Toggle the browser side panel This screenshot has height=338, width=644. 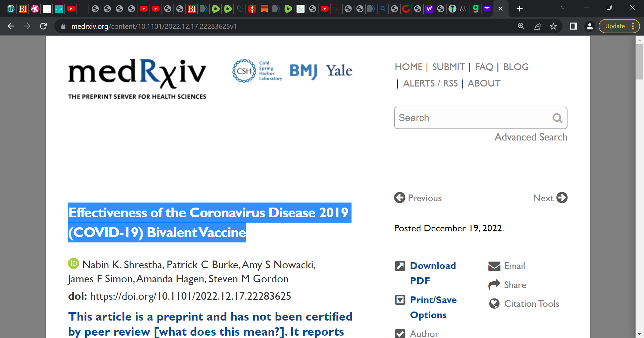(574, 26)
